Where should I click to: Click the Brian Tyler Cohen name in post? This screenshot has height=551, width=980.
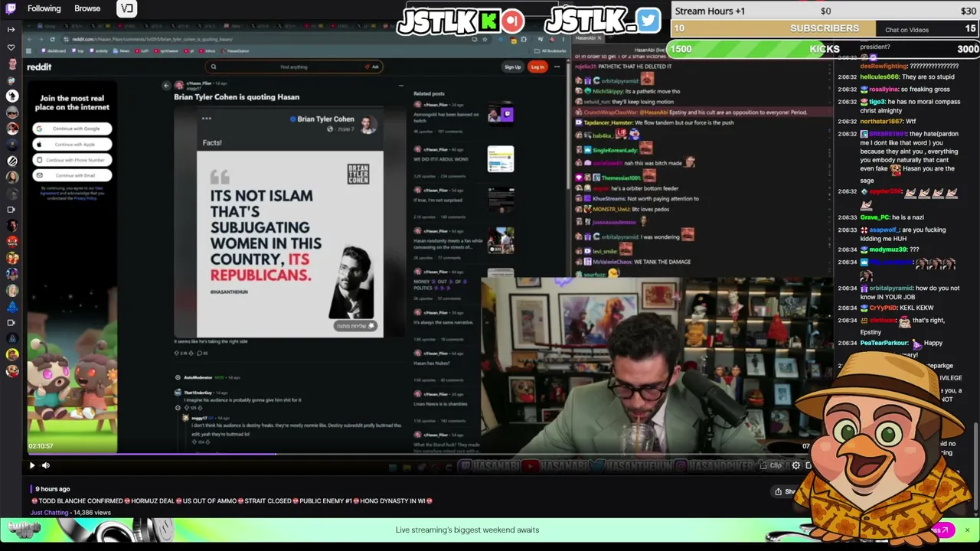click(325, 119)
